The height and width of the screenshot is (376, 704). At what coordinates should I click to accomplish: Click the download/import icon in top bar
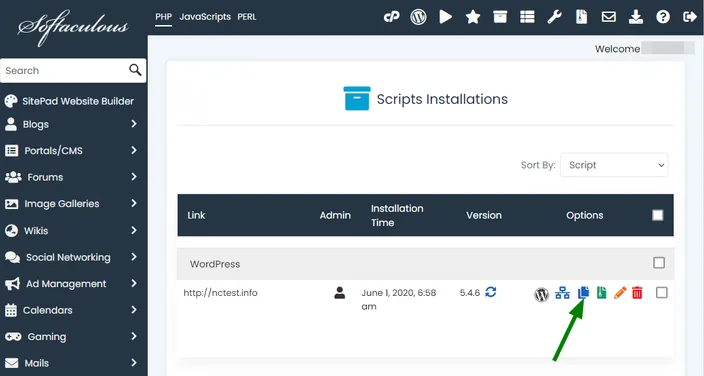click(x=636, y=17)
